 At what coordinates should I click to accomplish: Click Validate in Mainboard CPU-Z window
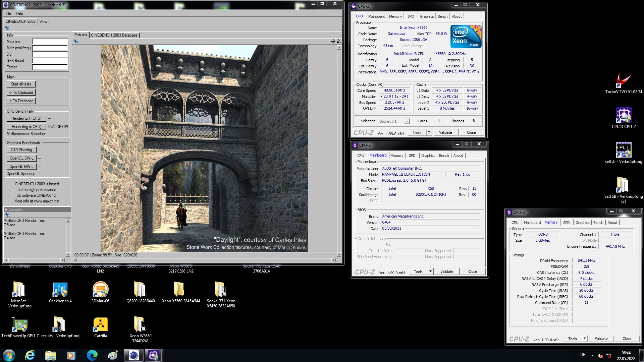pos(447,271)
